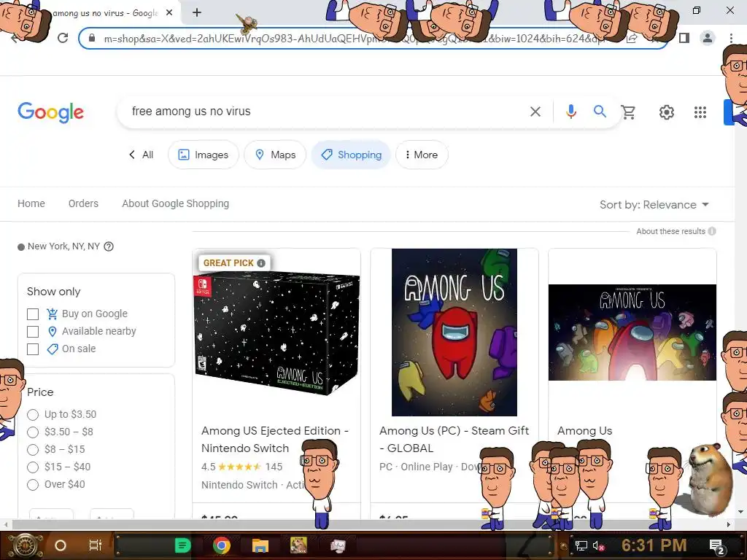Close the among us no virus tab
Image resolution: width=747 pixels, height=560 pixels.
point(169,13)
